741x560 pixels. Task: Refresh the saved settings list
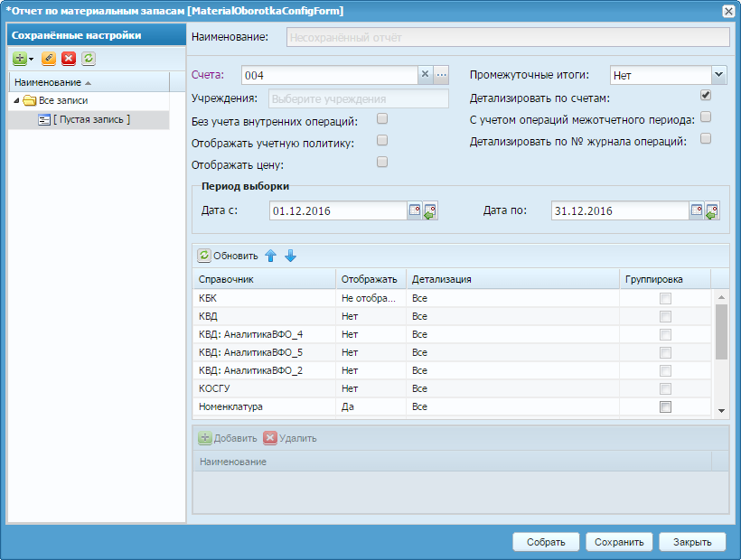point(89,59)
